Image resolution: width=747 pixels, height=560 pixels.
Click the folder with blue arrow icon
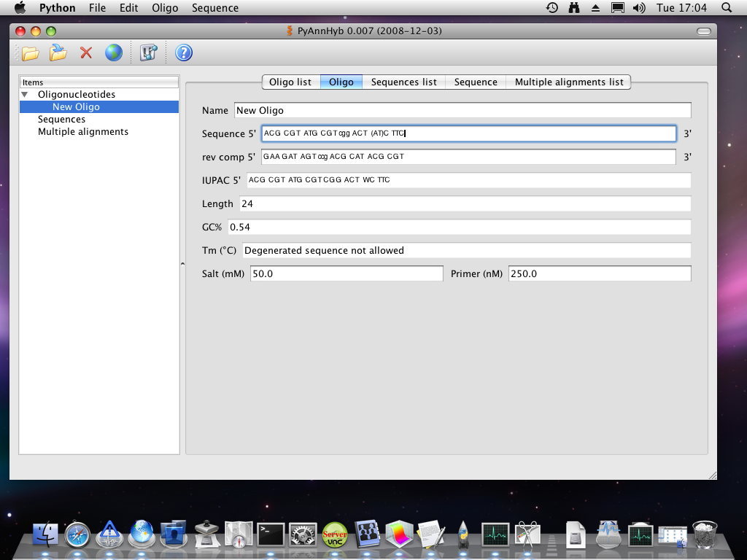coord(58,53)
